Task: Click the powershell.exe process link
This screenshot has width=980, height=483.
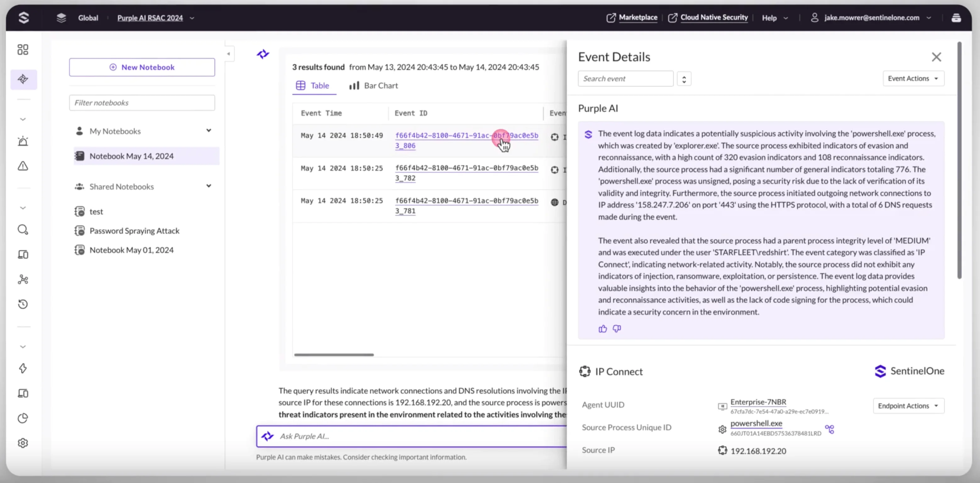Action: click(756, 423)
